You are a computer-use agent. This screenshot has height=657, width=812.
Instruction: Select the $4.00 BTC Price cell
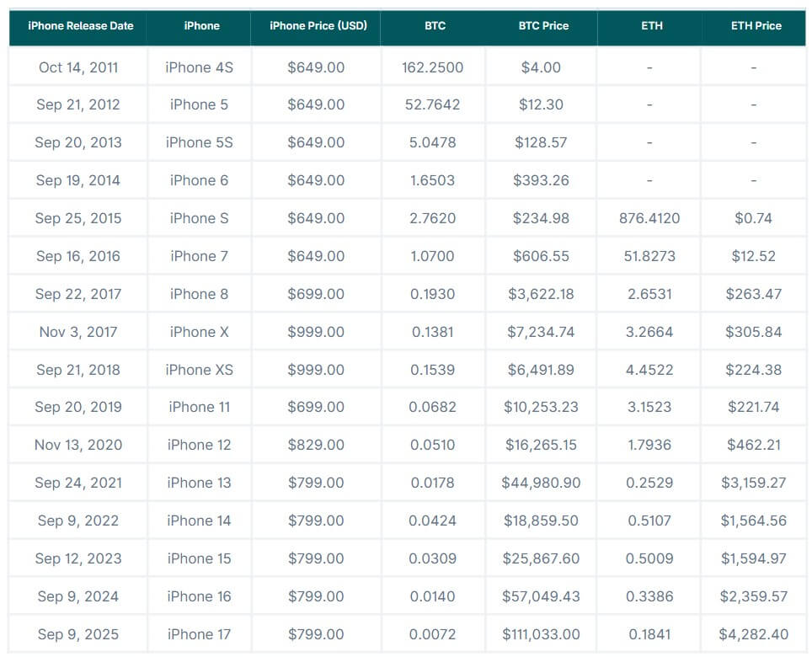point(542,67)
